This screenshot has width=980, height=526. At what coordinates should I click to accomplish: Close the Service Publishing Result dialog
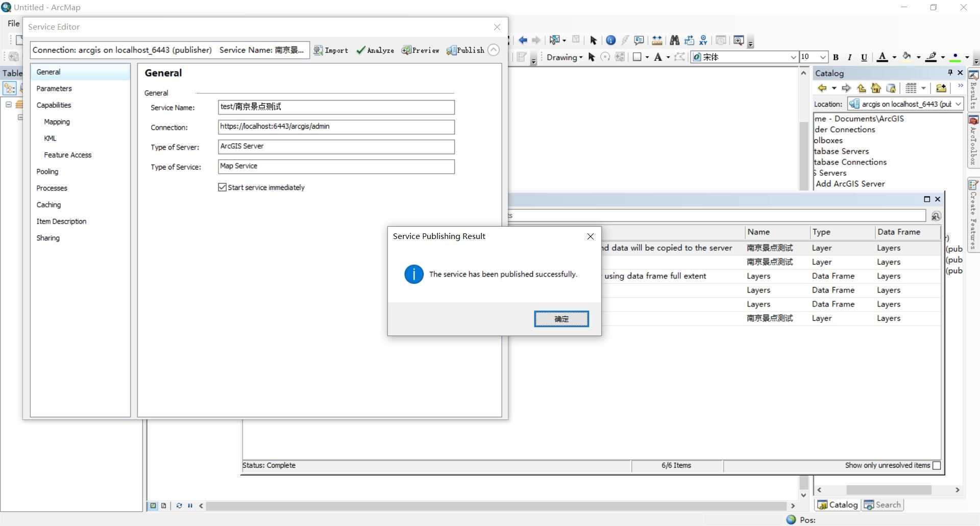tap(591, 236)
